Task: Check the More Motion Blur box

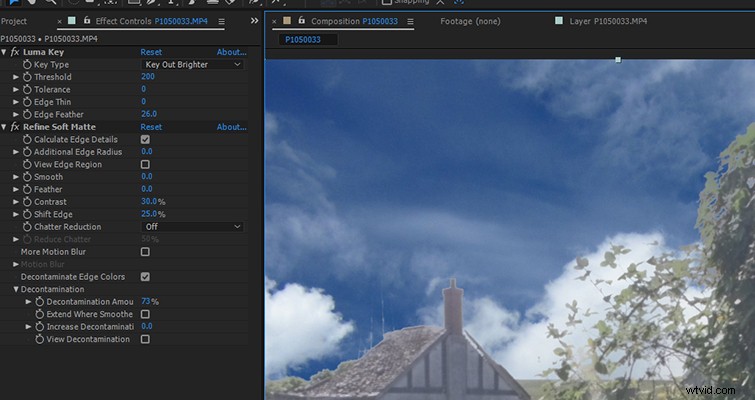Action: (x=145, y=252)
